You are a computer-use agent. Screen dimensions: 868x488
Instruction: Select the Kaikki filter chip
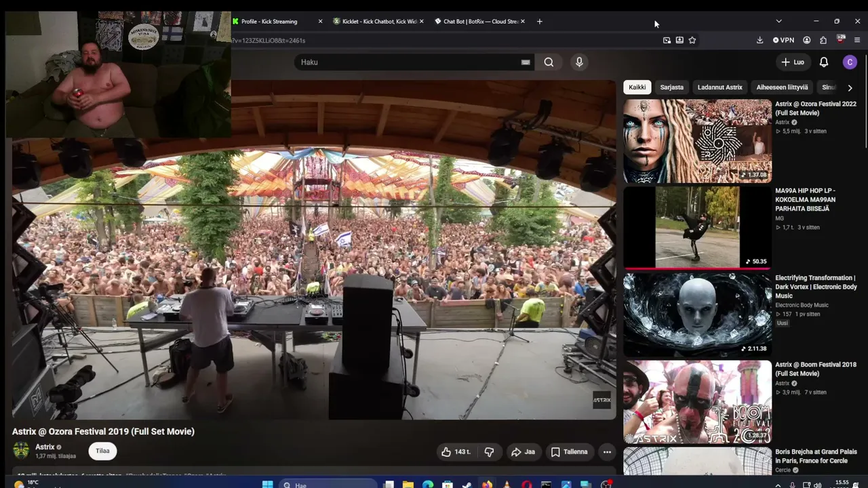[x=637, y=87]
